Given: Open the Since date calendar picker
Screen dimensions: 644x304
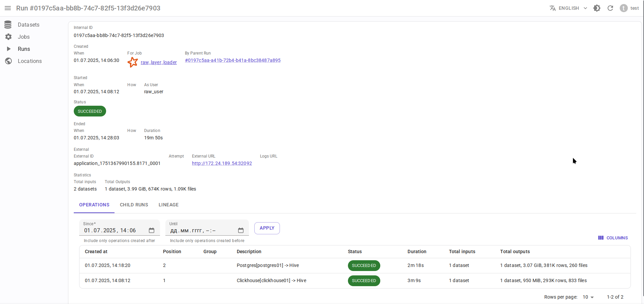Looking at the screenshot, I should point(152,230).
